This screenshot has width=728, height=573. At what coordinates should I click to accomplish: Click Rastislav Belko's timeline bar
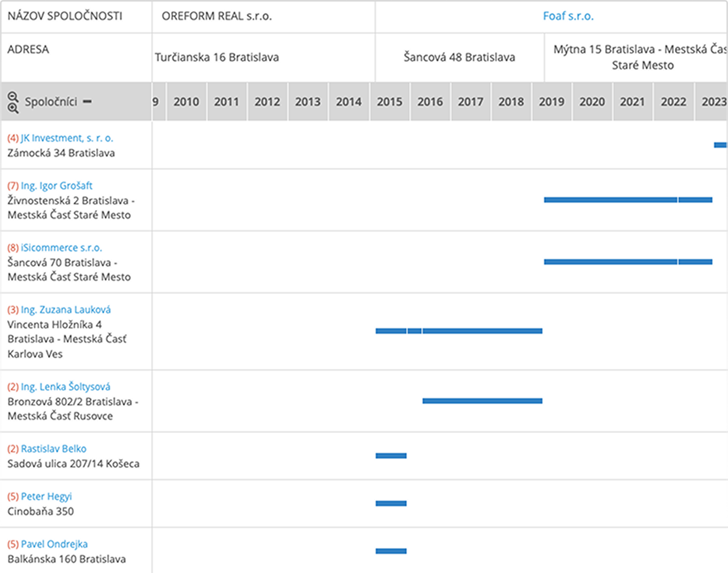click(x=391, y=456)
